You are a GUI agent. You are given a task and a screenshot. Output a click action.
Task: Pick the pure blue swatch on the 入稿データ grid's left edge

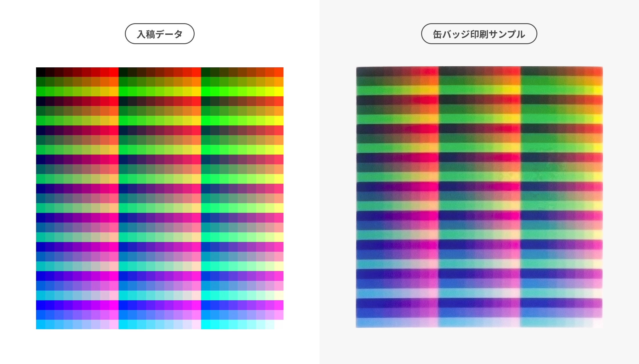[x=41, y=305]
